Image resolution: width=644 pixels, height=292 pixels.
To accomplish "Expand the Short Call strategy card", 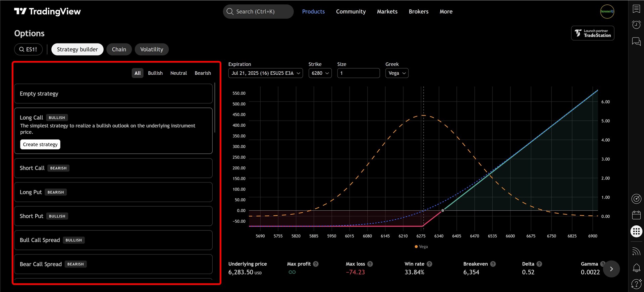I will (x=113, y=168).
